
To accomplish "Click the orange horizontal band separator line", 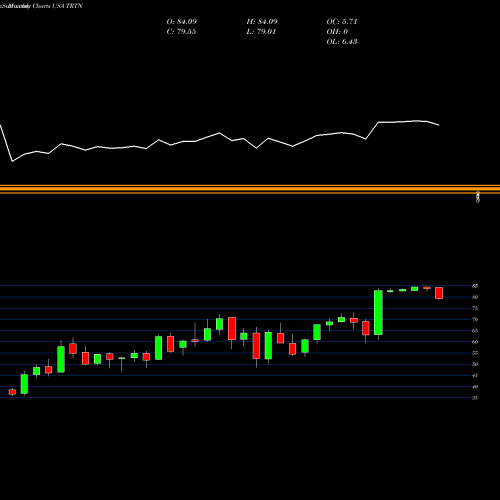I will [x=250, y=189].
